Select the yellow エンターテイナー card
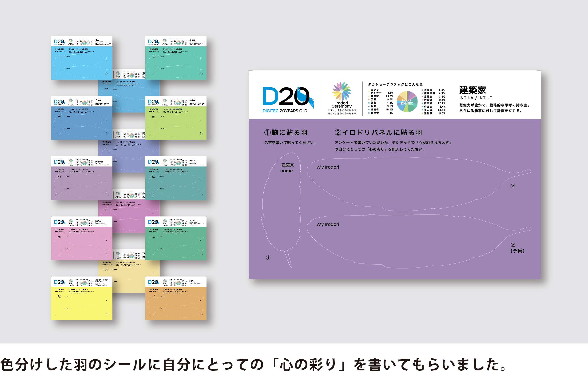 [x=82, y=303]
